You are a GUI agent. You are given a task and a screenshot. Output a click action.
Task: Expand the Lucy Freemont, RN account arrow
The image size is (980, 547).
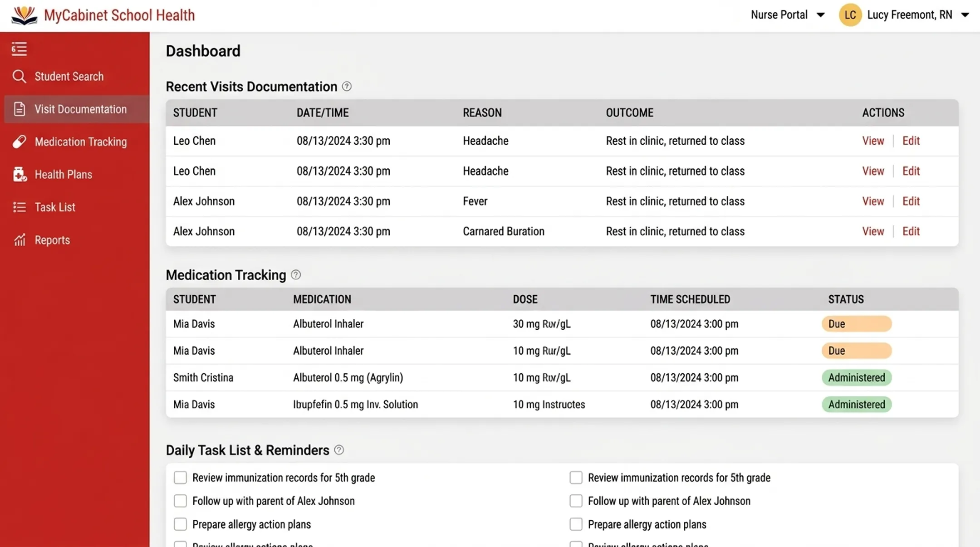pyautogui.click(x=965, y=15)
